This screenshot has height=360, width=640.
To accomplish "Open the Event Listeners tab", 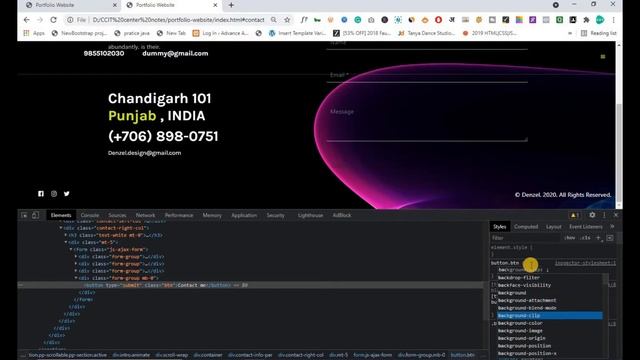I will pos(586,227).
